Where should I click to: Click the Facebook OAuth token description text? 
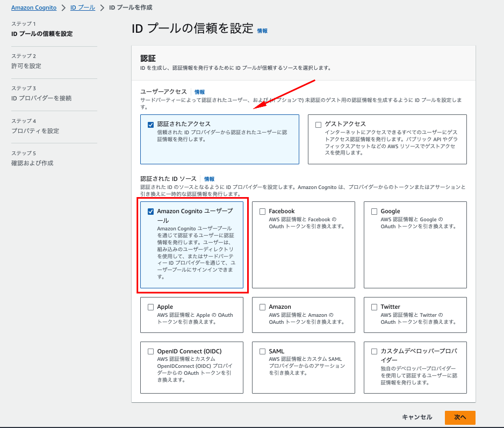pos(307,223)
